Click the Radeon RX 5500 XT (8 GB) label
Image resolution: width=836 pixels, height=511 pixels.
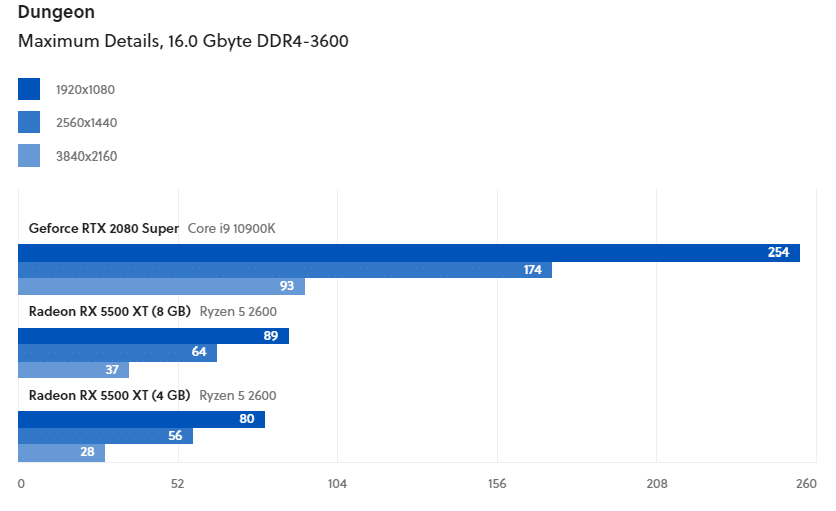(x=109, y=312)
